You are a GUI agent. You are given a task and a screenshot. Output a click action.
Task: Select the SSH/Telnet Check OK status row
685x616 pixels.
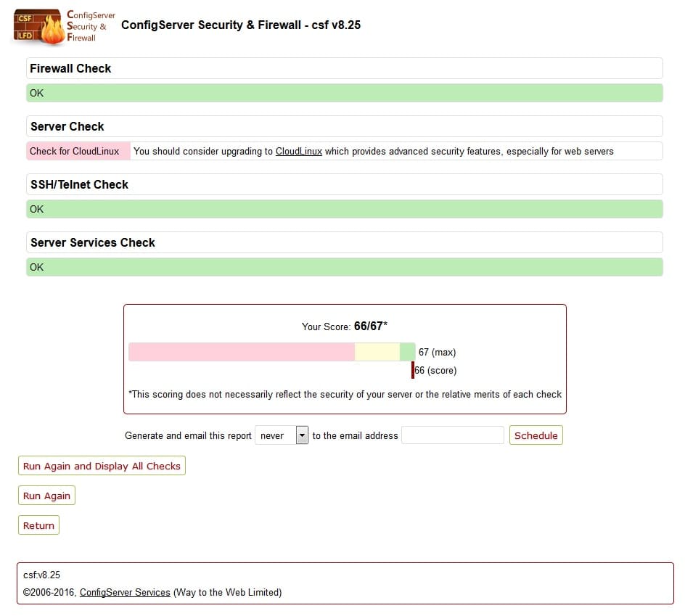(x=344, y=209)
